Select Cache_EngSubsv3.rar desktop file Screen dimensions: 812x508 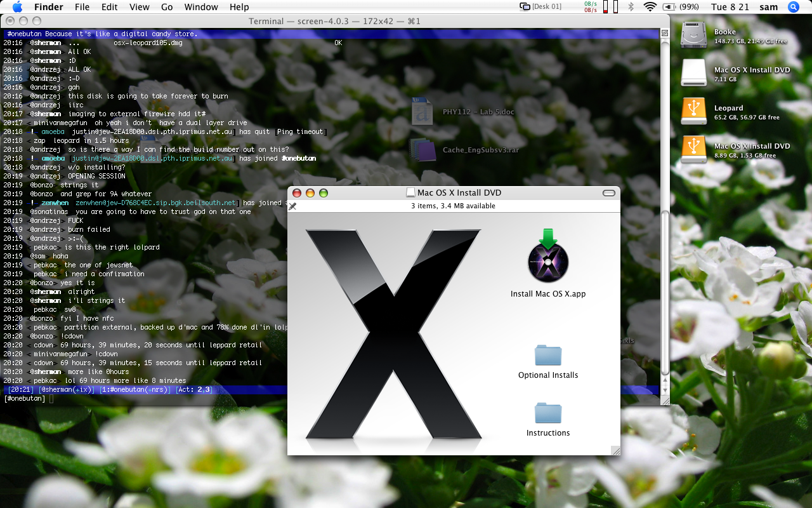[422, 150]
